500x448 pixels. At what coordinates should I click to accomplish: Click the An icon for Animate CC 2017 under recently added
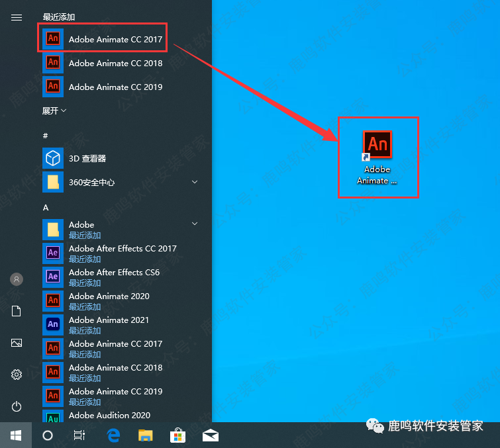click(53, 39)
